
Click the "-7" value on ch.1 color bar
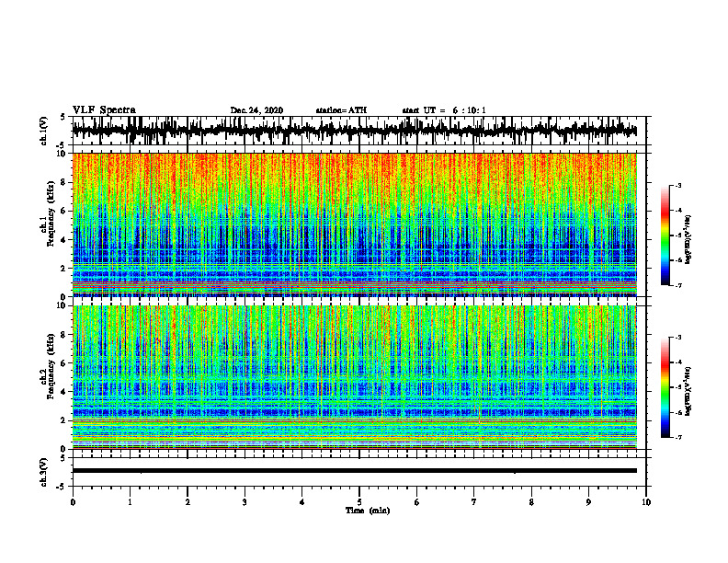677,285
